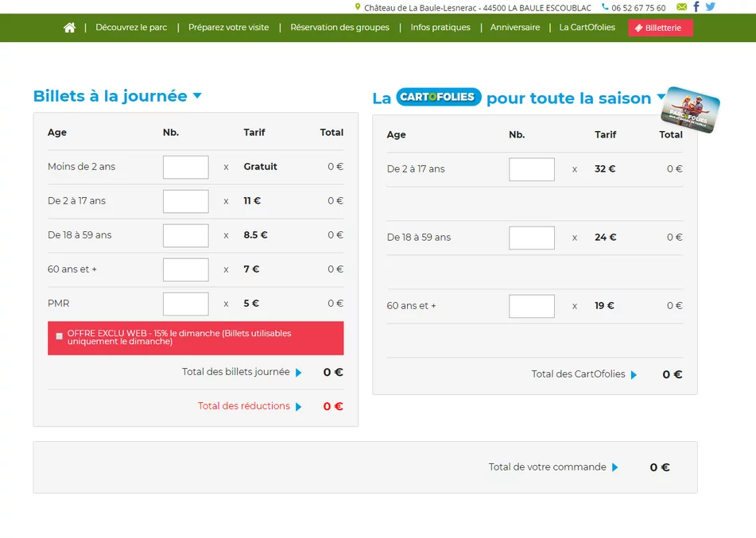This screenshot has height=538, width=756.
Task: Open the Twitter page icon
Action: click(x=710, y=7)
